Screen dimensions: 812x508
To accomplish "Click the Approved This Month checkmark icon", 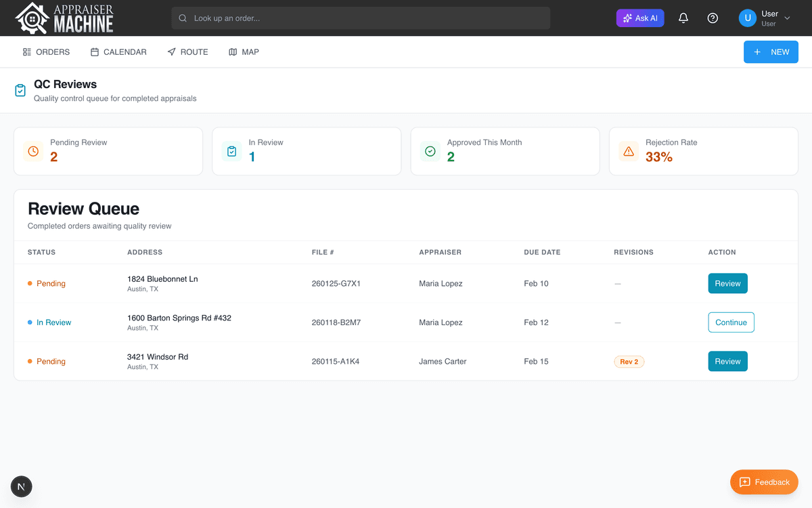I will click(430, 151).
